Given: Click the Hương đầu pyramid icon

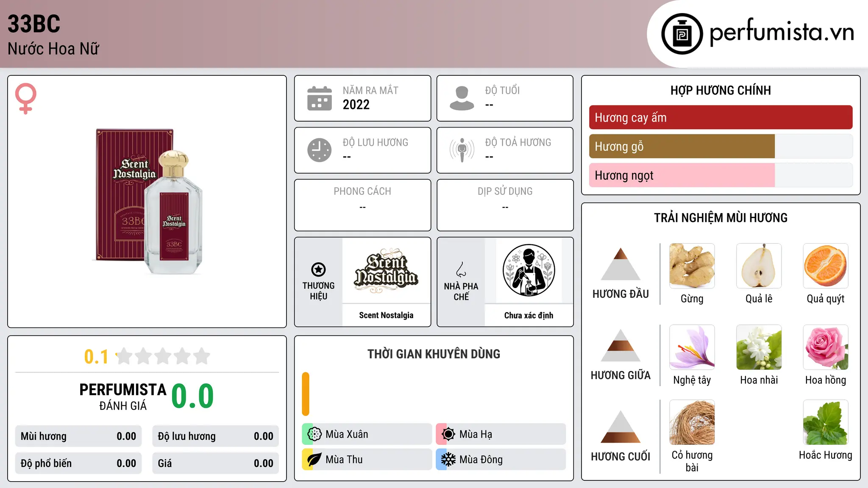Looking at the screenshot, I should 620,264.
